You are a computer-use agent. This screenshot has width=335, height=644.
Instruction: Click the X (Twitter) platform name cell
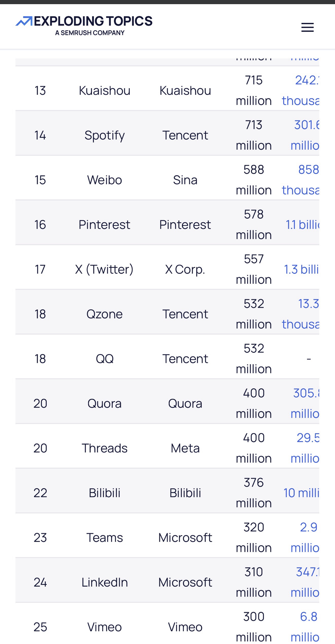pos(104,270)
